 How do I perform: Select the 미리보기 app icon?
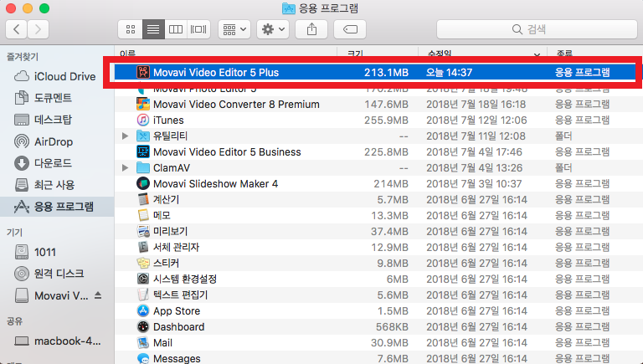pos(142,231)
